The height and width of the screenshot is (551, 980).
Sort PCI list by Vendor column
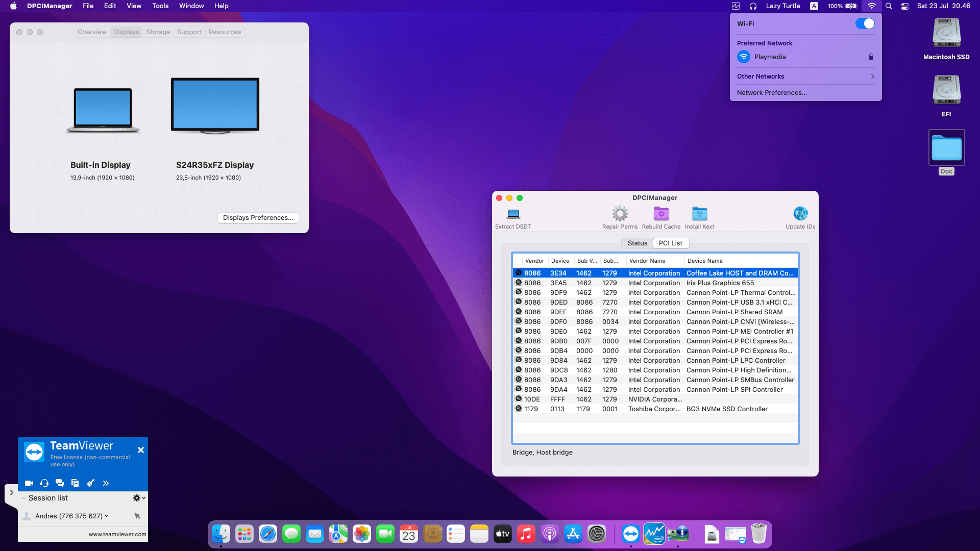(x=534, y=261)
